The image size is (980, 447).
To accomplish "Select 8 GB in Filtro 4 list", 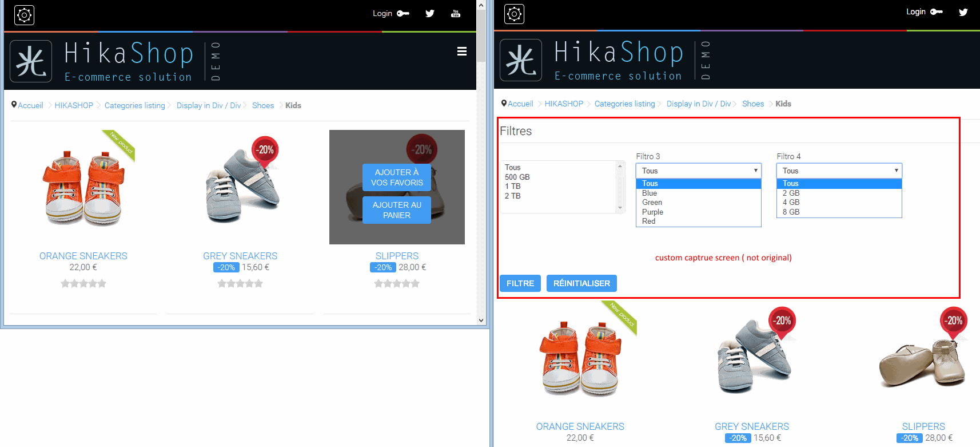I will click(x=839, y=212).
